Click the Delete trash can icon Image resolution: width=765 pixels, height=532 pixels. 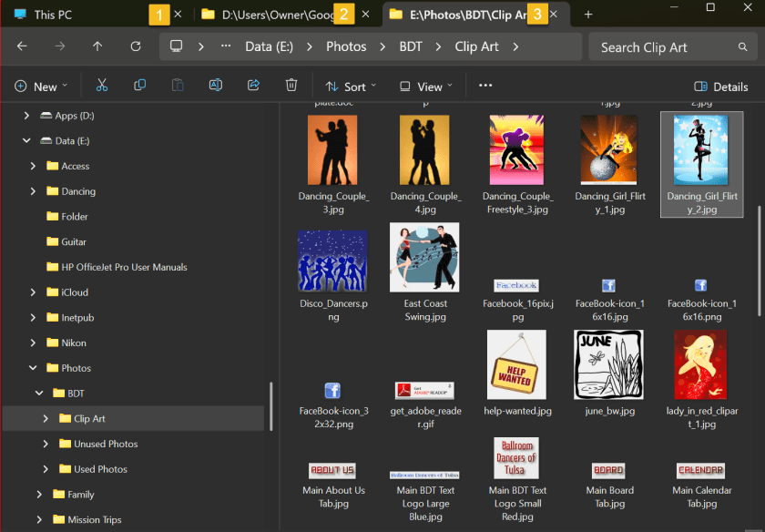click(291, 86)
